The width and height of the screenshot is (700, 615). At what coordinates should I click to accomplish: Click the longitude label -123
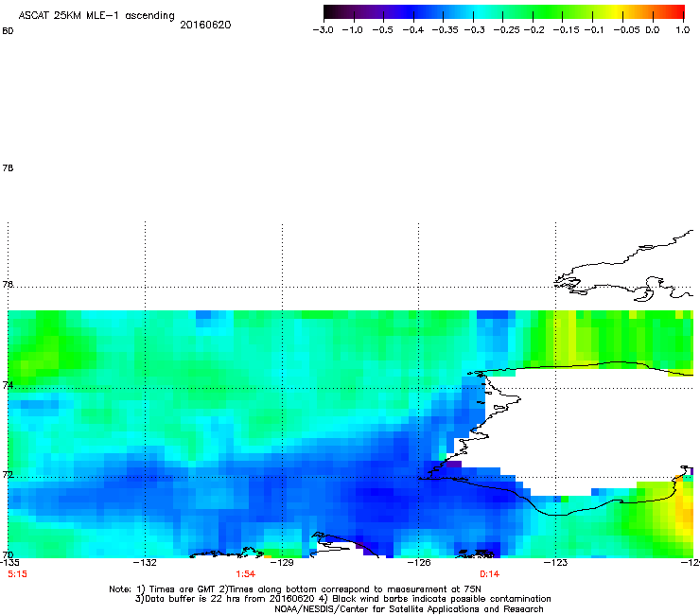555,563
